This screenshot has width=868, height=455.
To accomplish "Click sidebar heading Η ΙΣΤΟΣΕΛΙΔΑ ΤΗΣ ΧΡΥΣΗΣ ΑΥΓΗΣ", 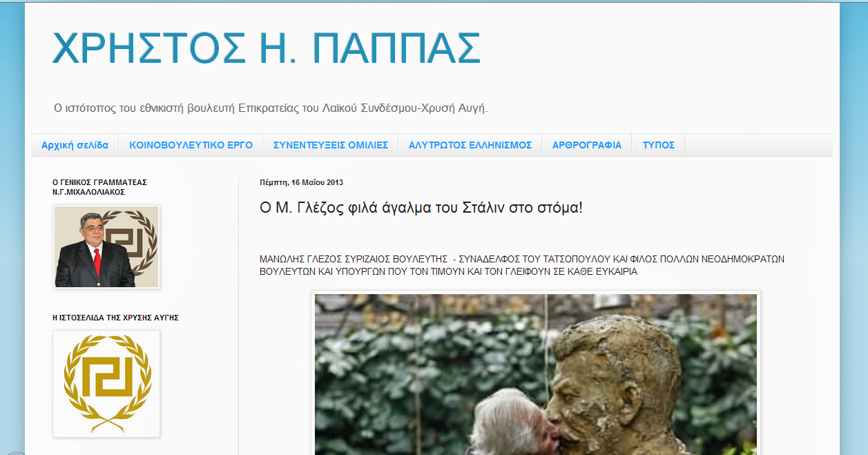I will 116,318.
